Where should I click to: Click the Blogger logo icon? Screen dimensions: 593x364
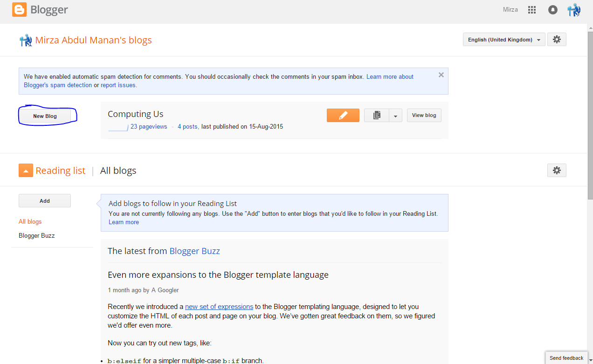pos(19,10)
